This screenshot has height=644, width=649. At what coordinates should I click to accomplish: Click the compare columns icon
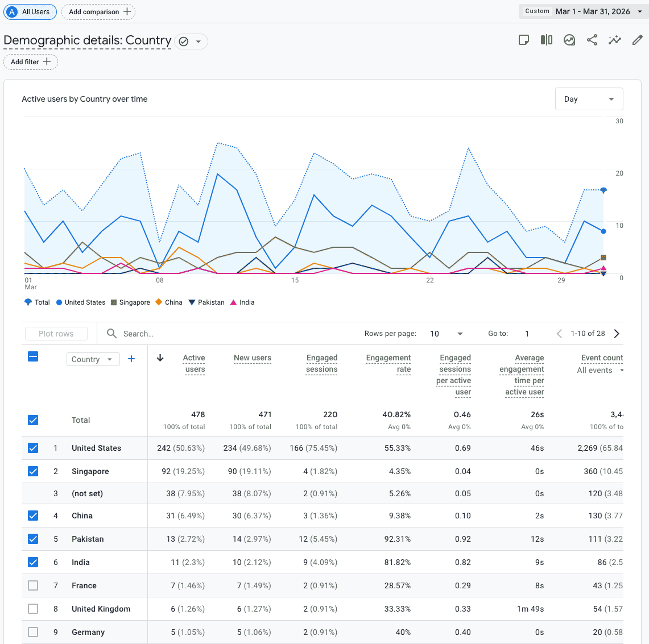click(547, 40)
